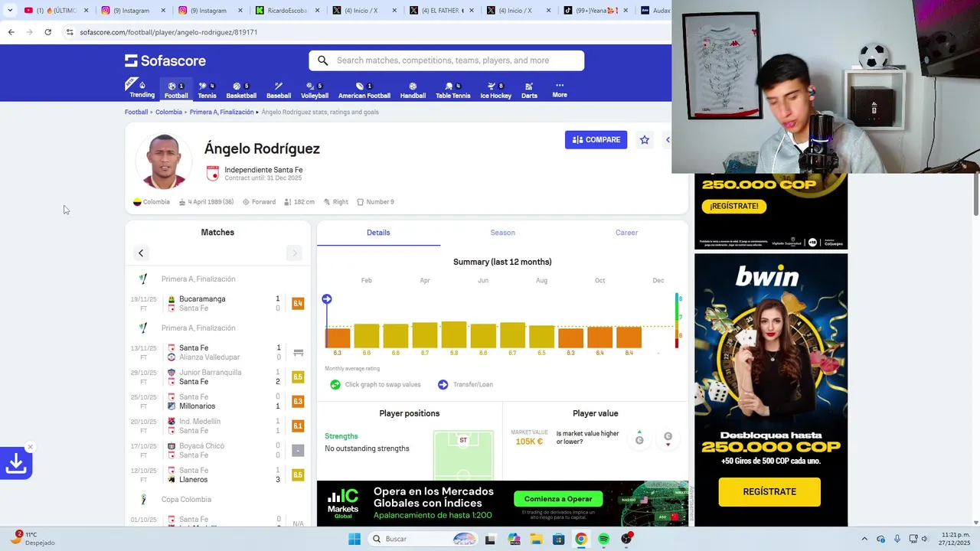The image size is (980, 551).
Task: Open Spotify from the taskbar
Action: (603, 539)
